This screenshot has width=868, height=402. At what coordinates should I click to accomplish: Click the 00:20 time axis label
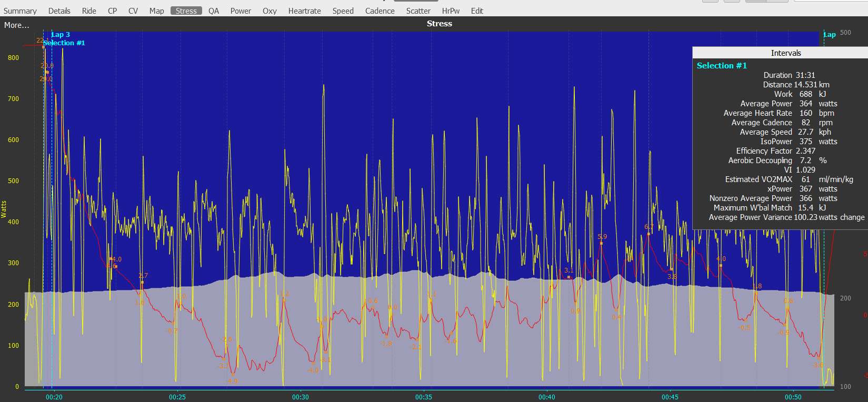(x=54, y=397)
